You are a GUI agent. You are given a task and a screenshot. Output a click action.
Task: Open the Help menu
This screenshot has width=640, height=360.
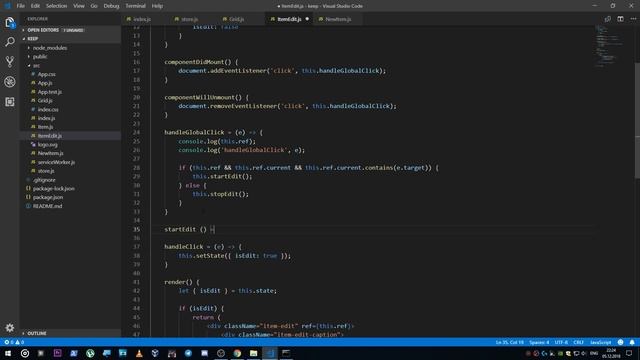[157, 6]
